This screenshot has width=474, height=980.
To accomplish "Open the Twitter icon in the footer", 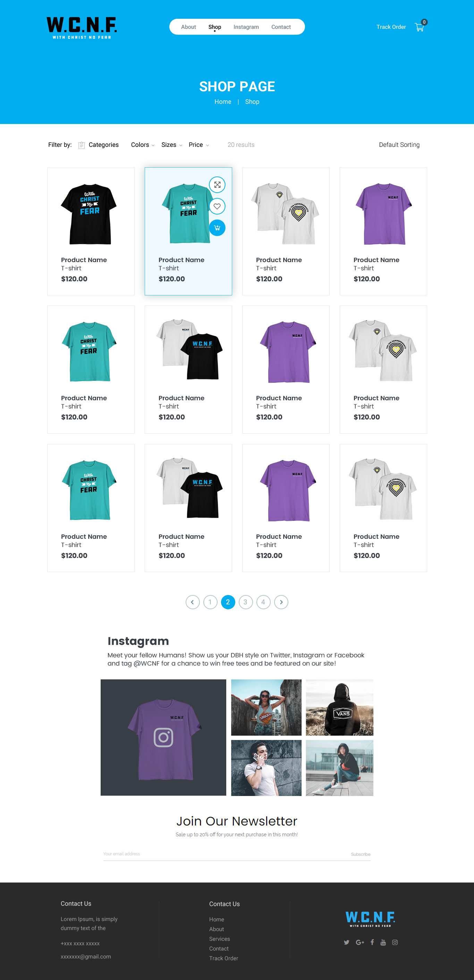I will (347, 943).
